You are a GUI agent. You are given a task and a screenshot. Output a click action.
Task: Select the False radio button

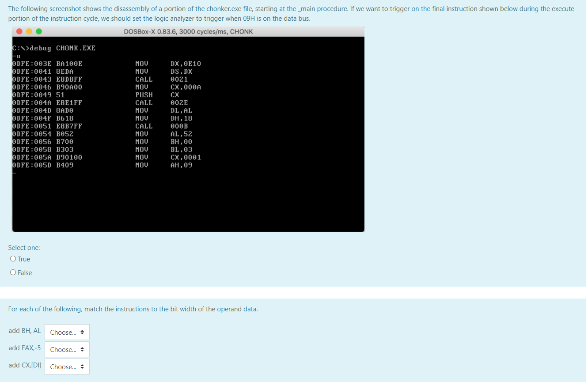[x=13, y=272]
